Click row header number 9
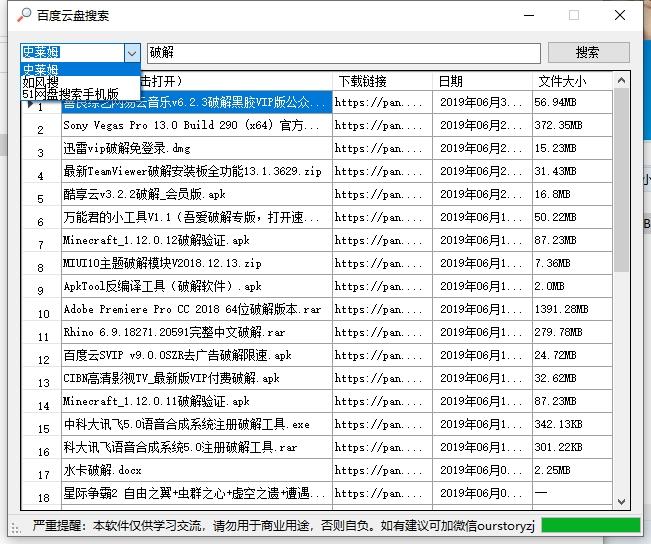This screenshot has width=651, height=544. [41, 286]
